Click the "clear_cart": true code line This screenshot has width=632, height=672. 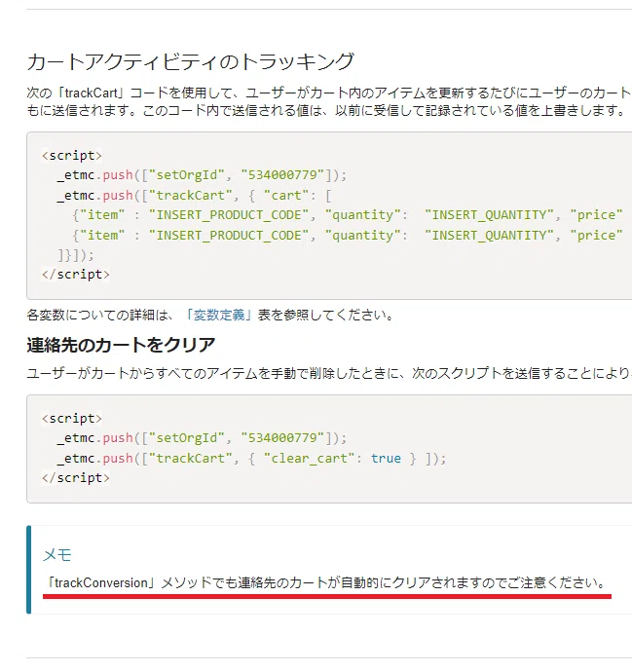[252, 458]
